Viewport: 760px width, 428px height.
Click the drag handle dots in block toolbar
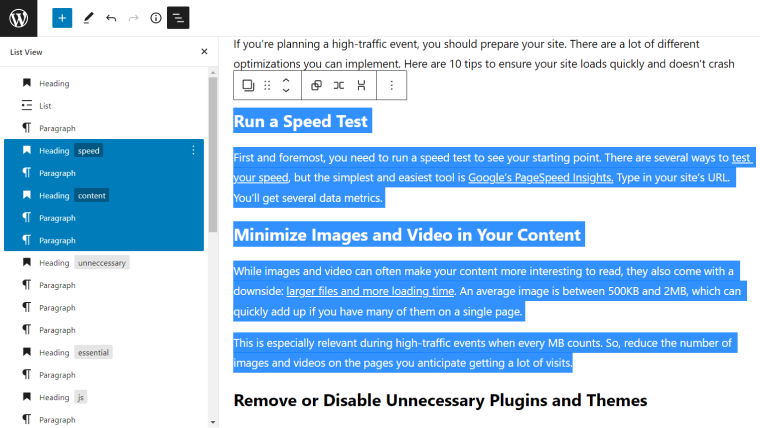point(267,85)
